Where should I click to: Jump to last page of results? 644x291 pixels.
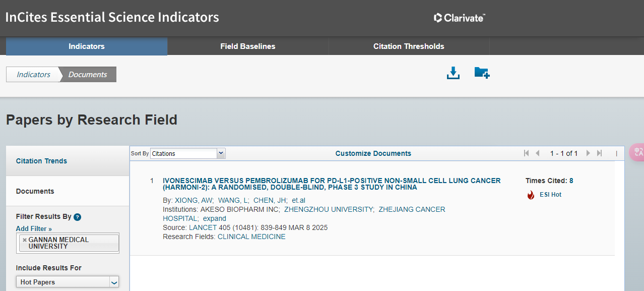(x=599, y=153)
